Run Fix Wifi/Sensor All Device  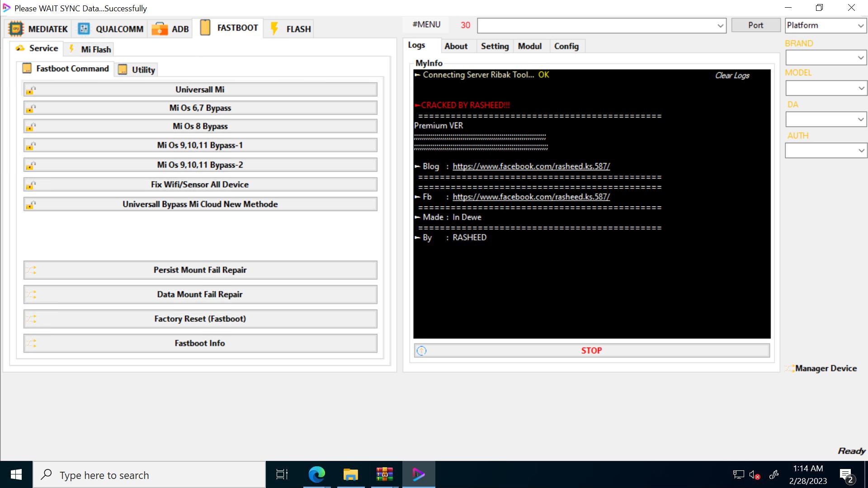(200, 184)
